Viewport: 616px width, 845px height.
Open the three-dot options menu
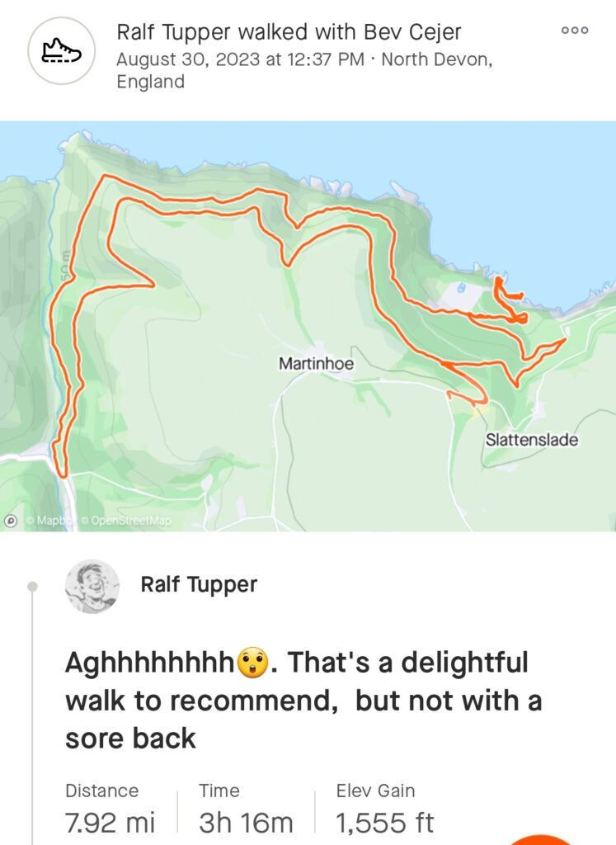[x=575, y=31]
